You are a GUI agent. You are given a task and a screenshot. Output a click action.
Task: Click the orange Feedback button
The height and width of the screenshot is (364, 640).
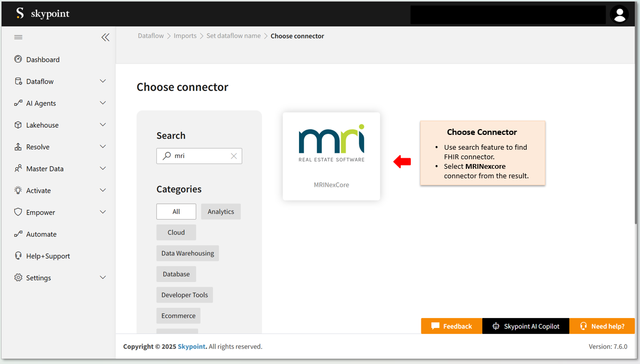(x=452, y=326)
